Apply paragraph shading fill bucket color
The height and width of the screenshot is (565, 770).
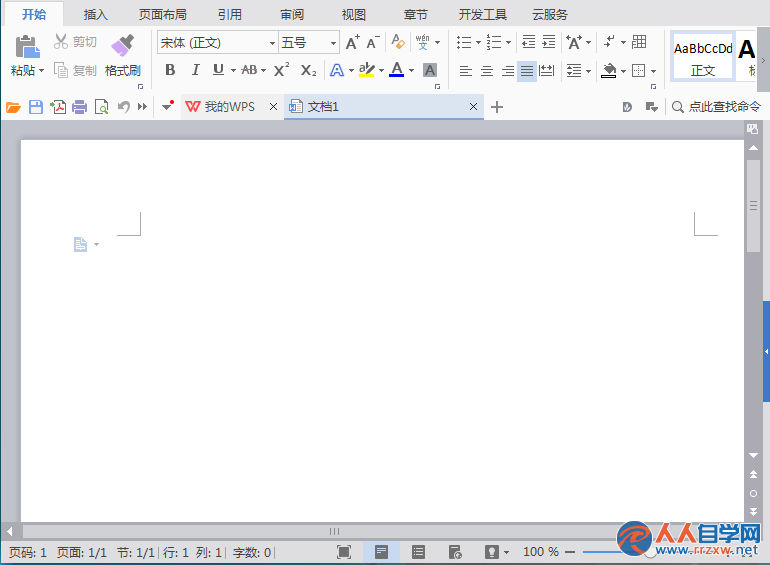pyautogui.click(x=609, y=71)
